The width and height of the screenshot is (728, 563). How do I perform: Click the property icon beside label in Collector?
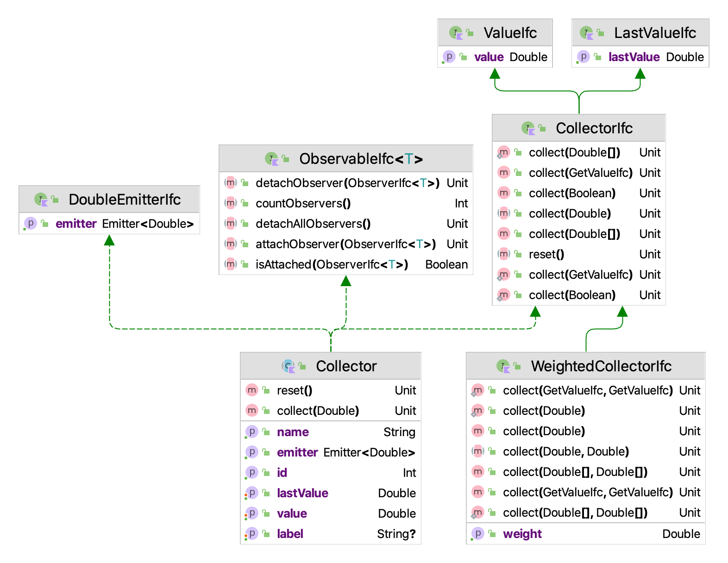[251, 534]
